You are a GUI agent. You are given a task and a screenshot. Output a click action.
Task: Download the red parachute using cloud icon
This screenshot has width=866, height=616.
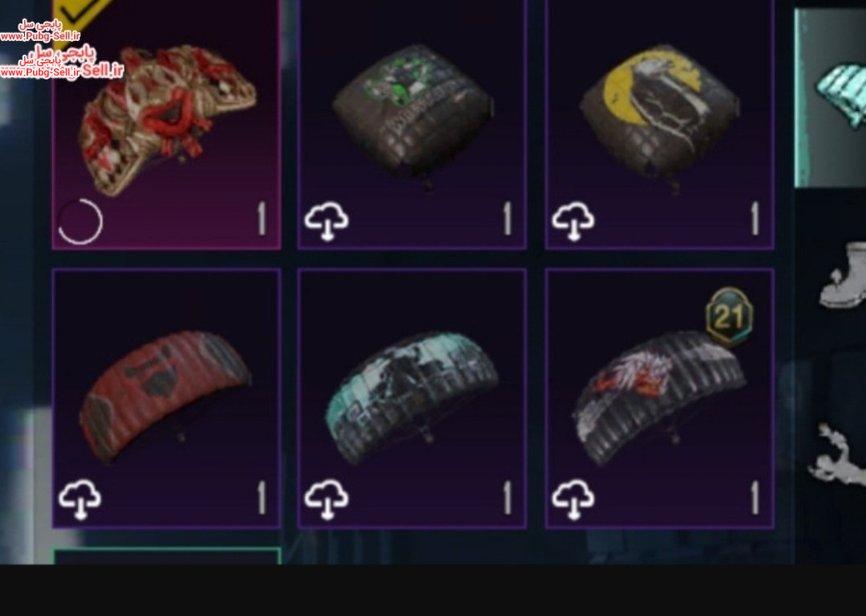[80, 499]
